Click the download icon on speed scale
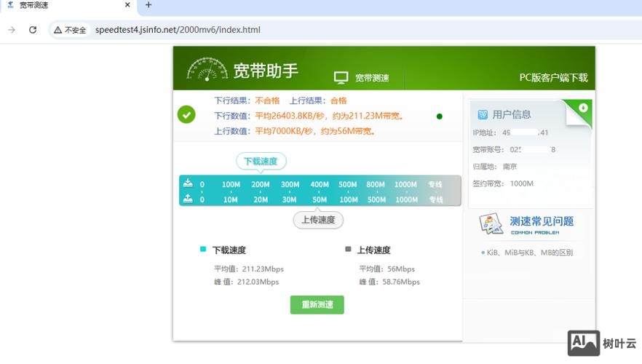 tap(188, 183)
